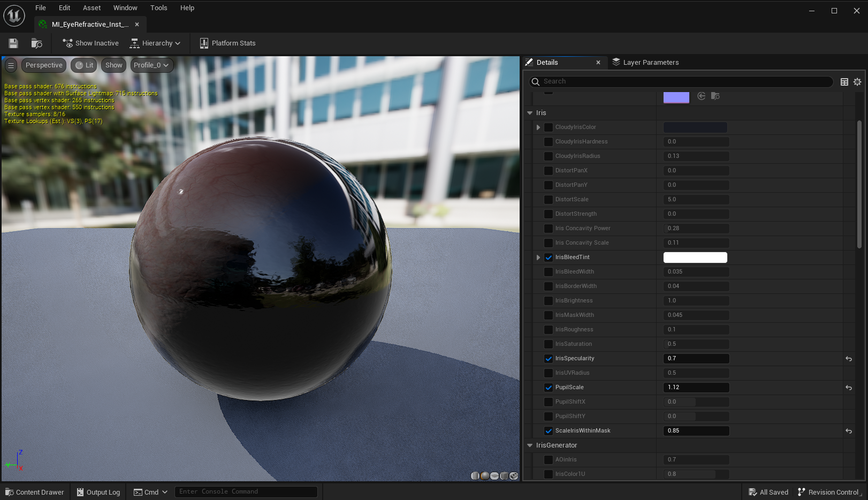Enable AOinIris override checkbox
The image size is (868, 500).
click(549, 460)
